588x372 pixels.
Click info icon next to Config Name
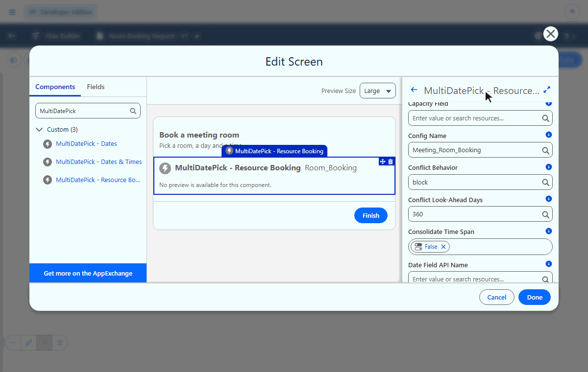549,135
